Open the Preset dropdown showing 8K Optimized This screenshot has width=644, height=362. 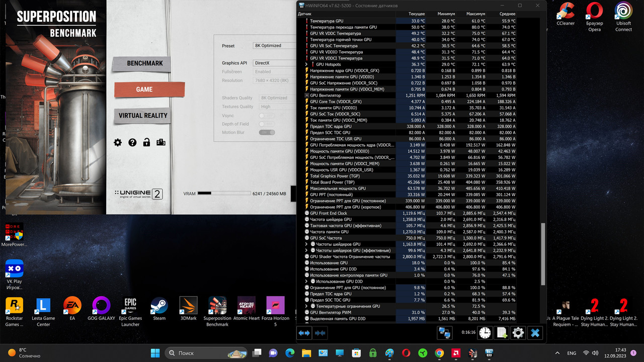275,45
